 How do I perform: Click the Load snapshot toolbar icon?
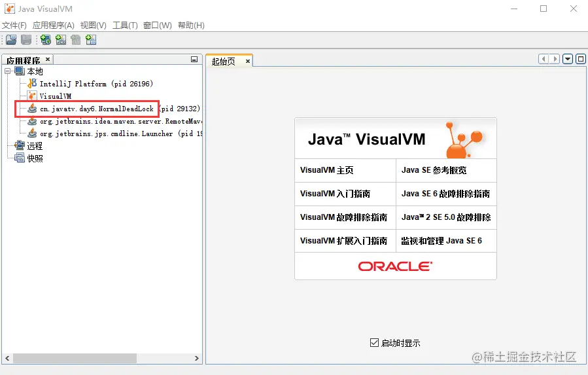11,40
